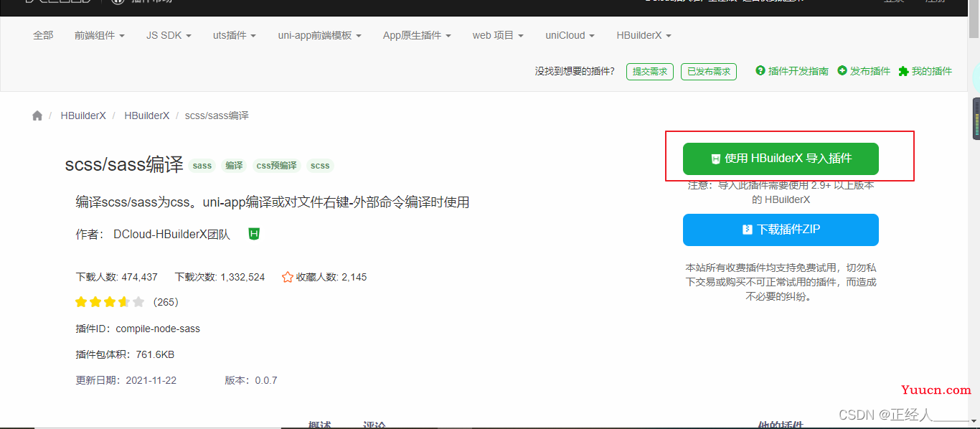This screenshot has height=429, width=980.
Task: Click the sass tag
Action: tap(202, 166)
